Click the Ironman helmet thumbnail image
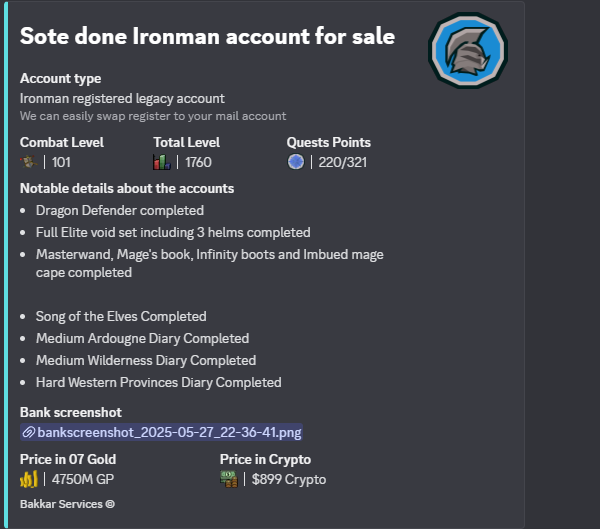Screen dimensions: 600x529 (468, 51)
